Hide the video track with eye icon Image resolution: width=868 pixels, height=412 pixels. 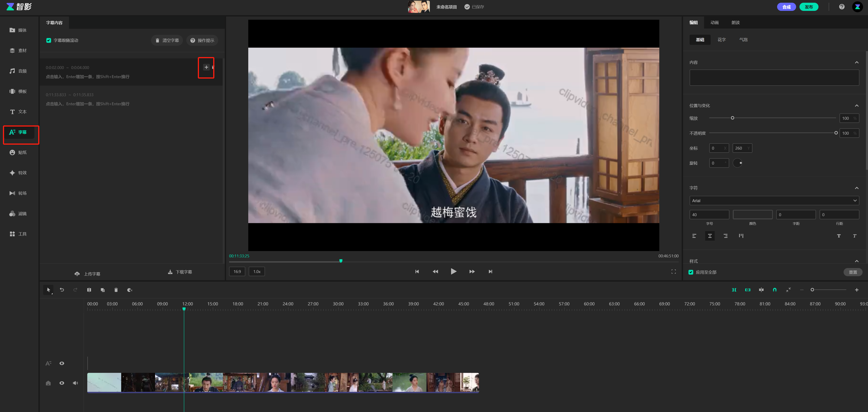62,383
